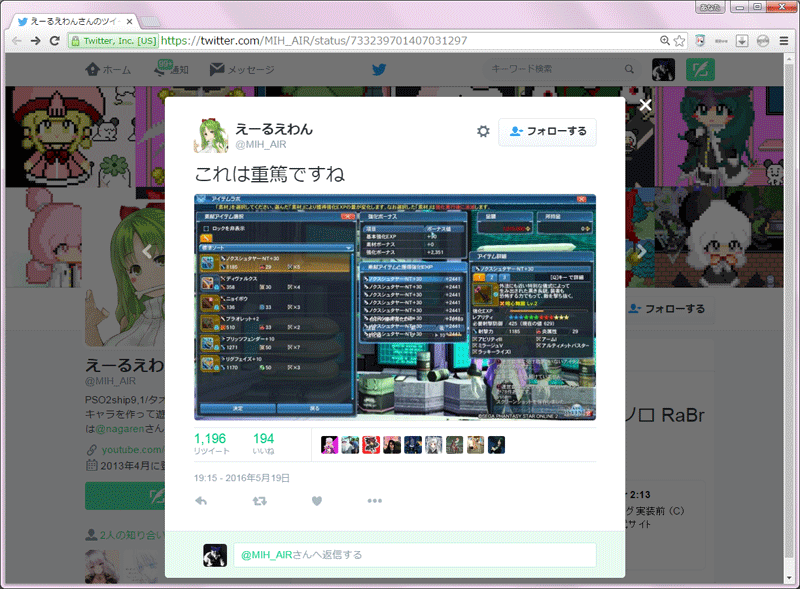Click the browser forward arrow
The height and width of the screenshot is (589, 800).
pyautogui.click(x=35, y=41)
